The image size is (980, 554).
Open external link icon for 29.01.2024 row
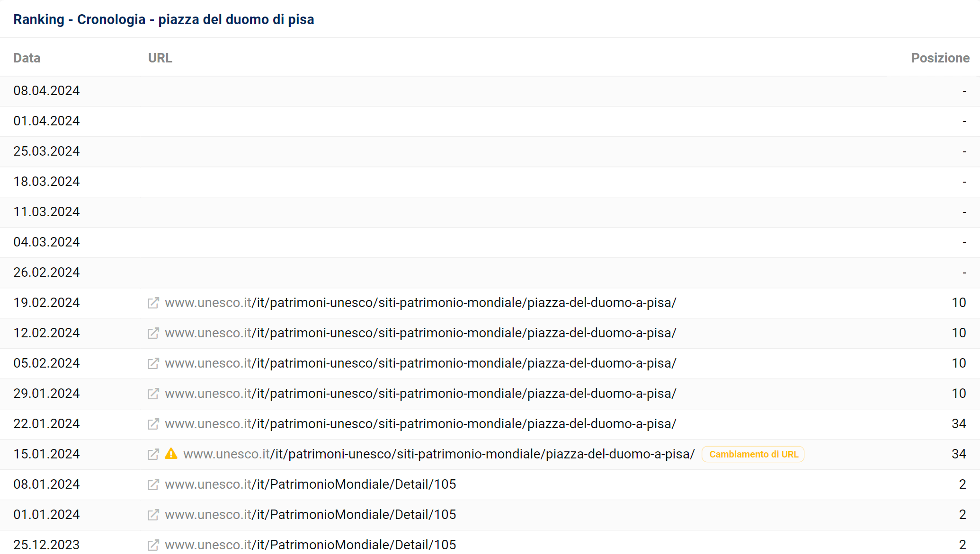coord(153,394)
